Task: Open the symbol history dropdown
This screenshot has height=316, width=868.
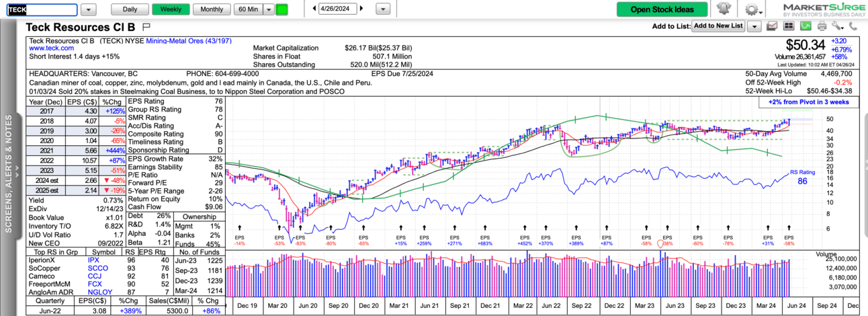Action: 90,9
